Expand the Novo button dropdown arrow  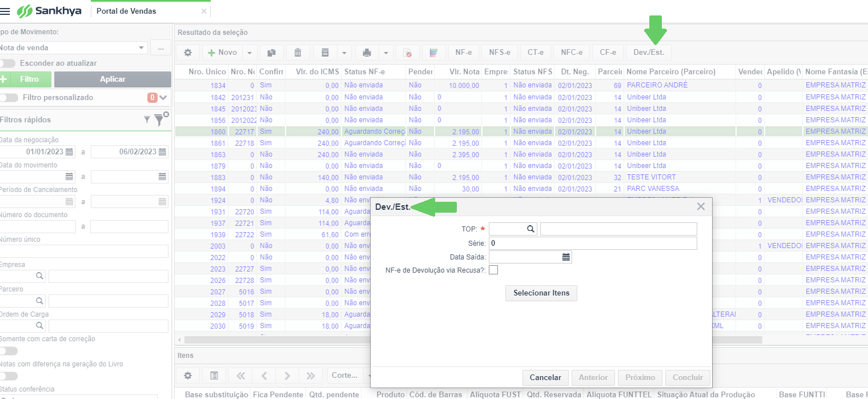click(x=250, y=53)
